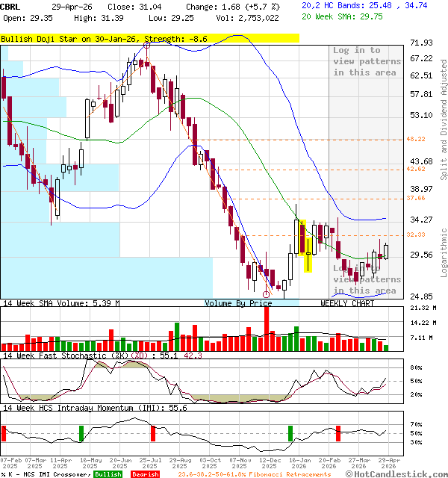Click the red circle marker at the price peak
Viewport: 448px width, 478px height.
pos(146,46)
